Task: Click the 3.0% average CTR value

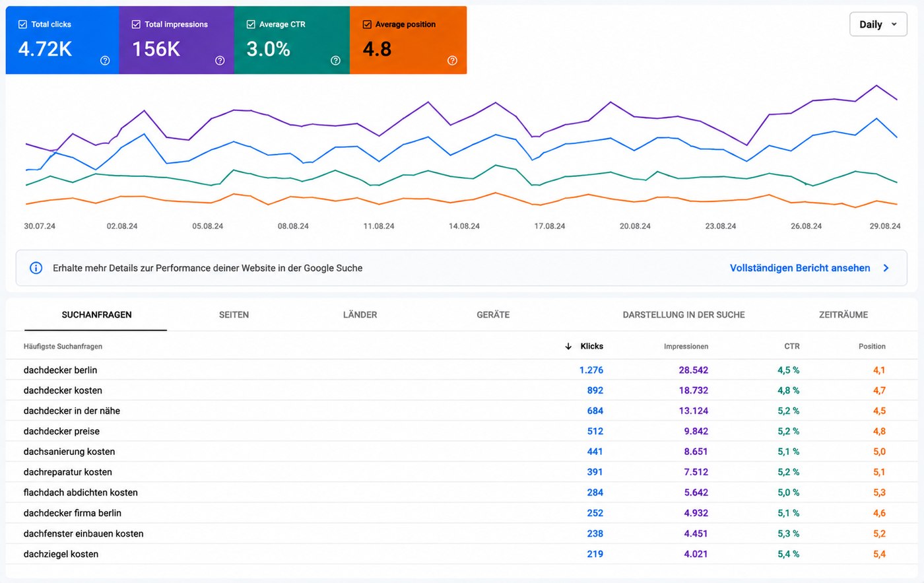Action: pos(269,49)
